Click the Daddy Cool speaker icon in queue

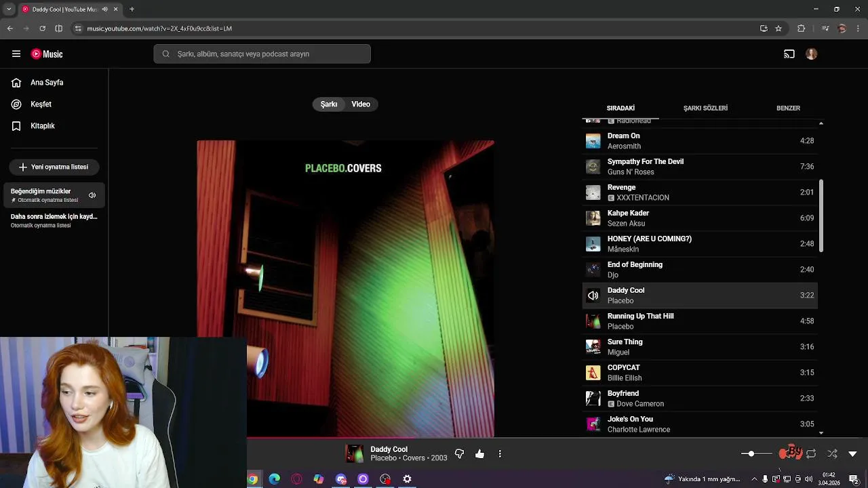pos(593,296)
